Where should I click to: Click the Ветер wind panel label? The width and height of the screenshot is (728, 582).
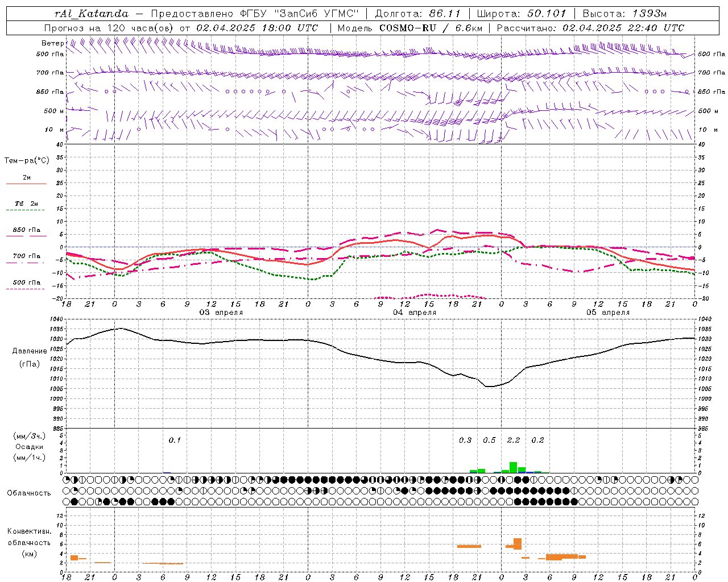tap(52, 43)
